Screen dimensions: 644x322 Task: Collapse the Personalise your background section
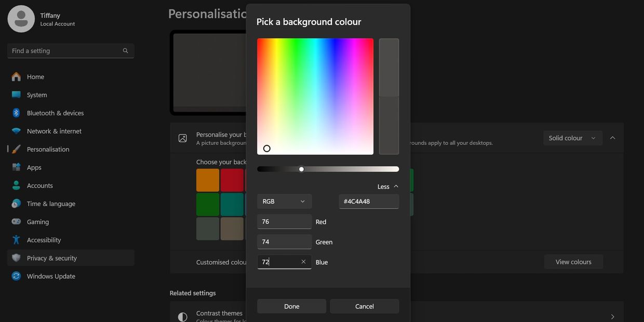612,138
